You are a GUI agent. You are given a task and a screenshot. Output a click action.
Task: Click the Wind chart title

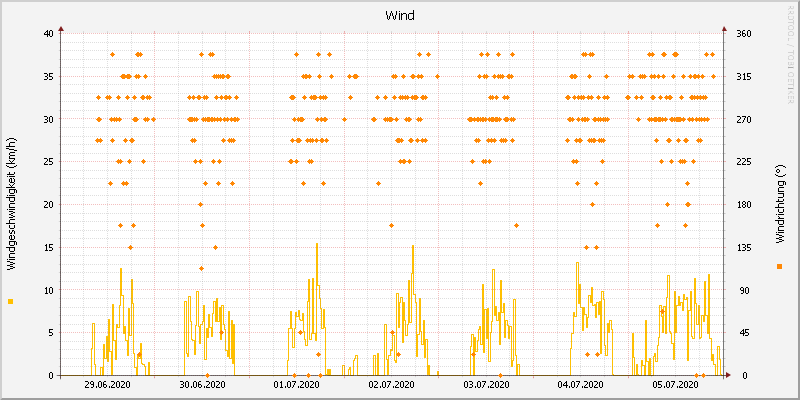point(399,15)
